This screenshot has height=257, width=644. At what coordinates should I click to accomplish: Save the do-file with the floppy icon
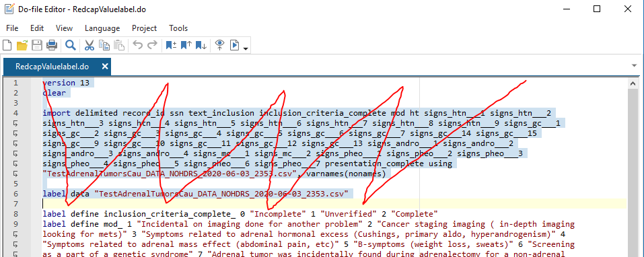point(37,45)
